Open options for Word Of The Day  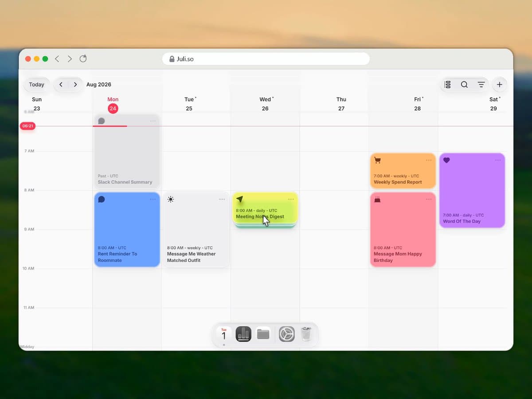pos(498,160)
